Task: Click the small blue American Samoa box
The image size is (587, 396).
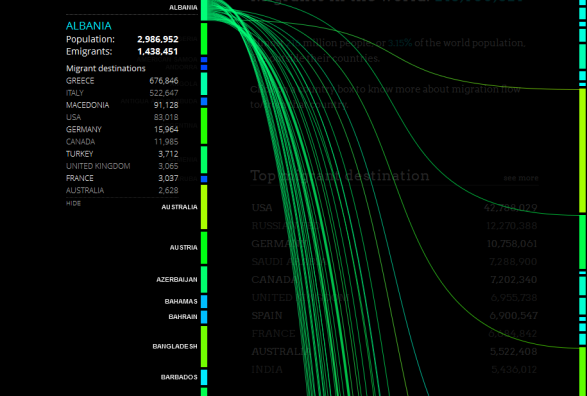Action: pos(204,60)
